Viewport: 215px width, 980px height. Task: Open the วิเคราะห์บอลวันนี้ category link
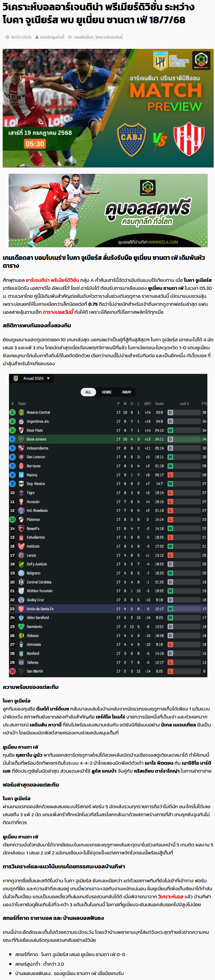(x=108, y=37)
